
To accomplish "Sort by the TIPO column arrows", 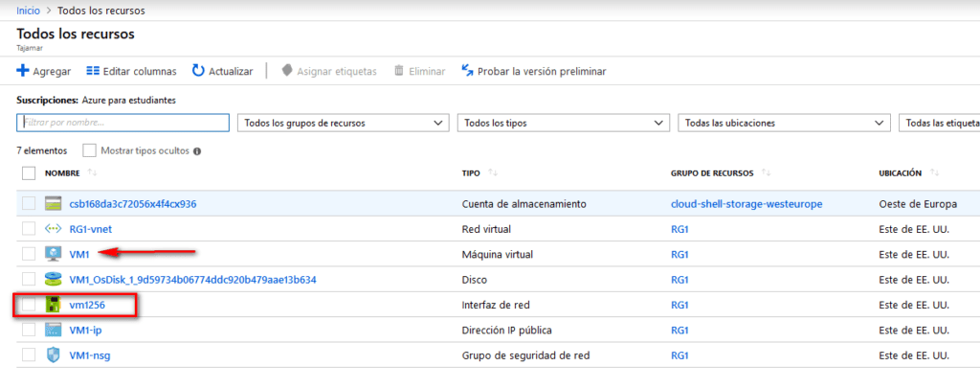I will 493,172.
